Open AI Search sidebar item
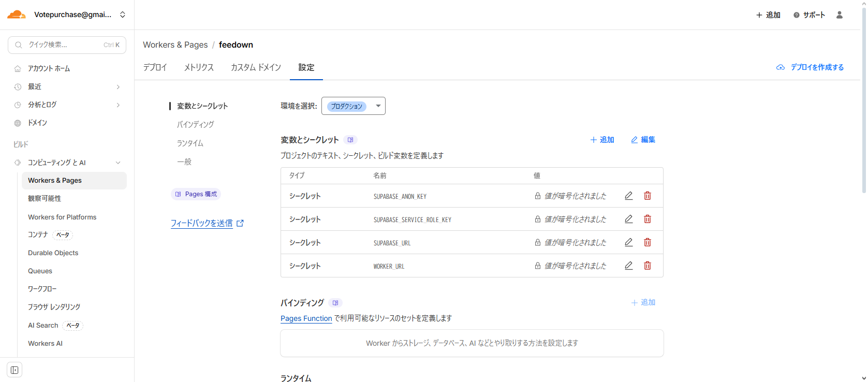Viewport: 868px width, 382px height. 43,326
